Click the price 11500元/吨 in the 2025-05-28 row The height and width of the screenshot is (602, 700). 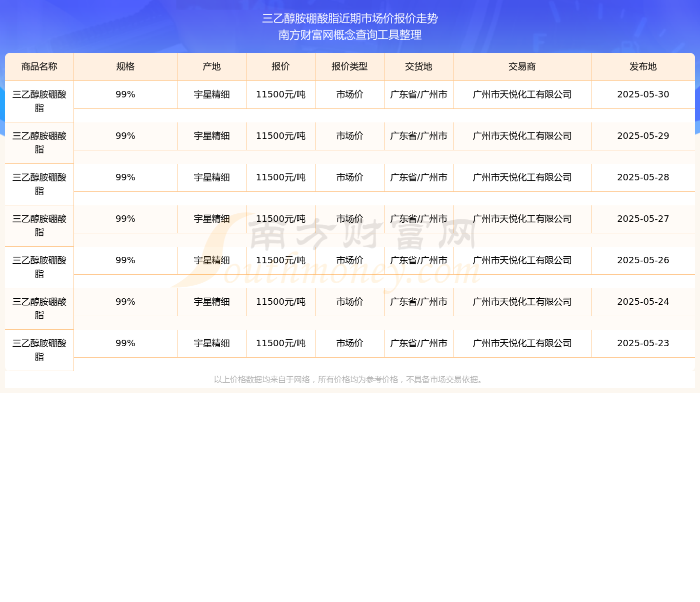[x=281, y=177]
